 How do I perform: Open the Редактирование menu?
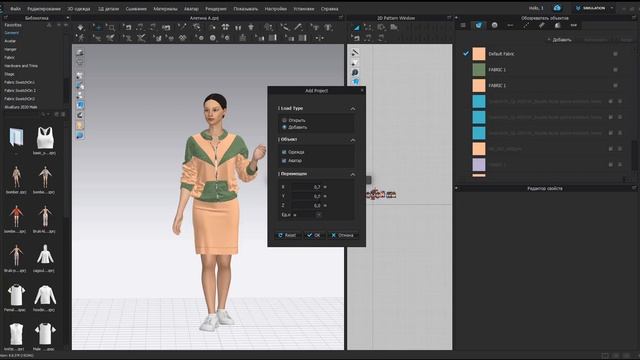coord(44,9)
